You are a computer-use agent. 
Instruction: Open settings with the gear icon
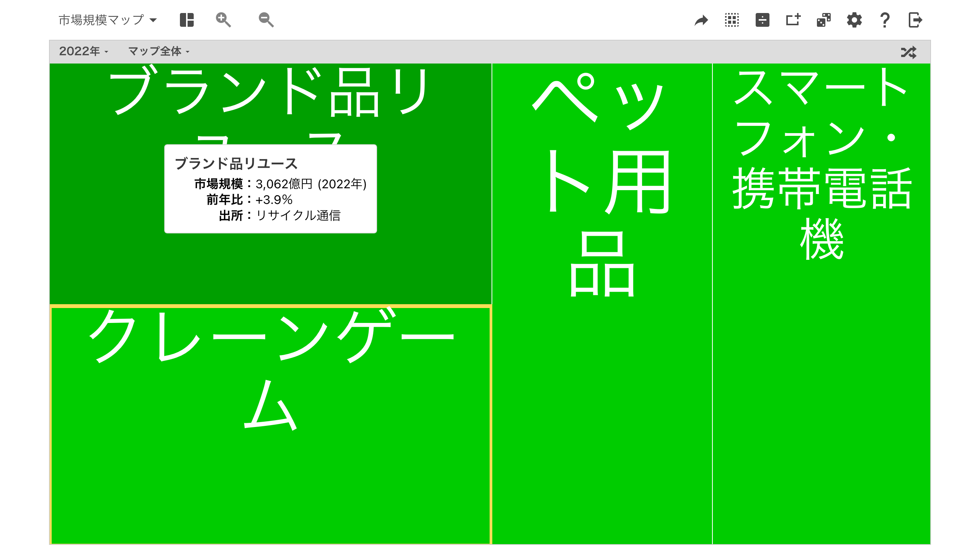pyautogui.click(x=854, y=20)
